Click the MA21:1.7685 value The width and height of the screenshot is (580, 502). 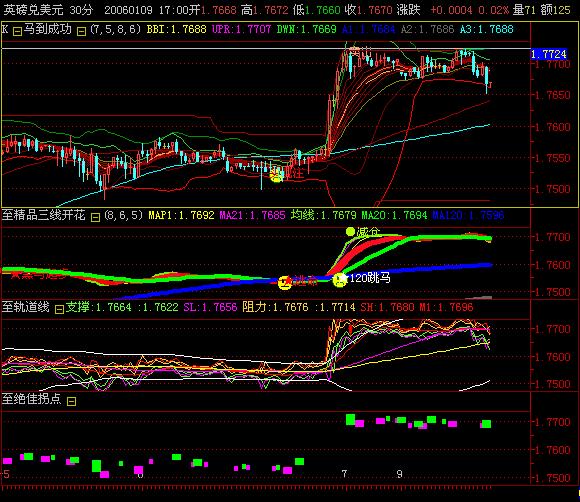[252, 215]
